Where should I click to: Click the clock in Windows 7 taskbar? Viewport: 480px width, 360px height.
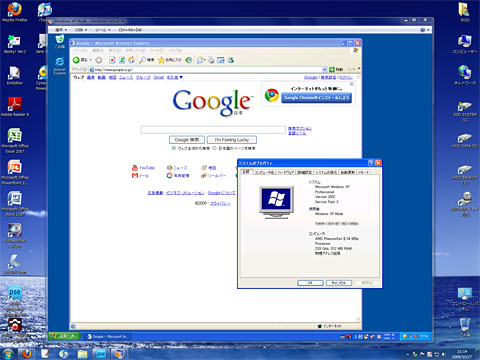tap(462, 354)
